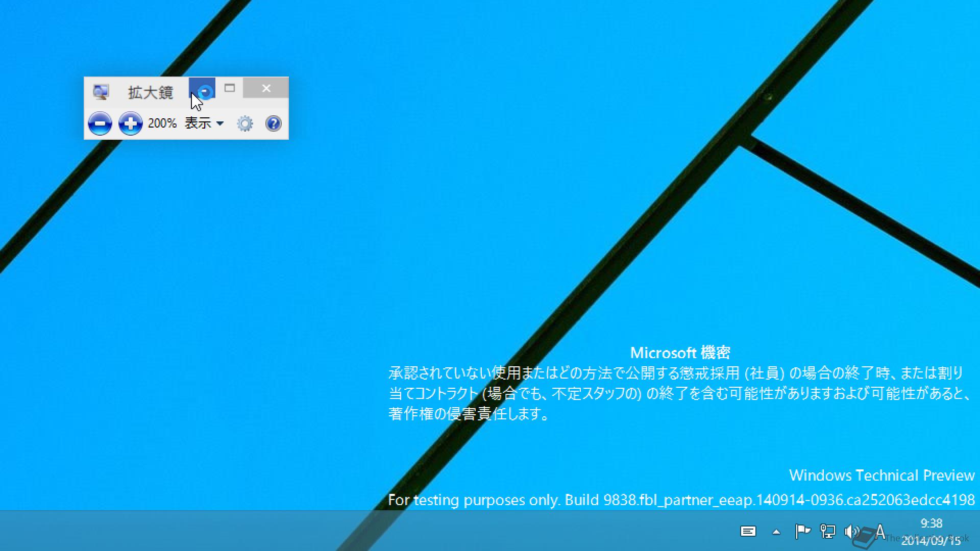Open the 表示 views dropdown
980x551 pixels.
point(204,123)
